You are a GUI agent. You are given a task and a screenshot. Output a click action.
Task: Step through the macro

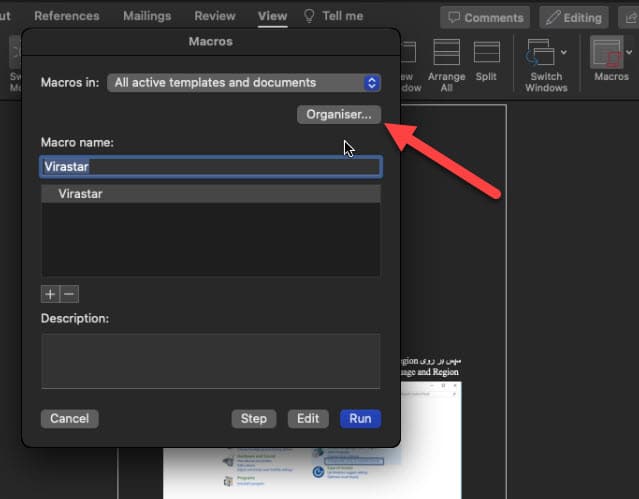tap(254, 419)
